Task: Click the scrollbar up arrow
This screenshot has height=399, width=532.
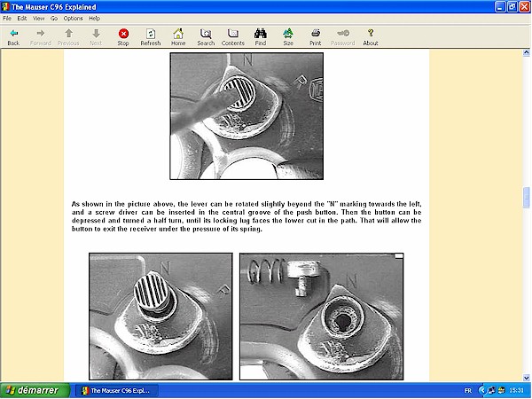Action: coord(526,52)
